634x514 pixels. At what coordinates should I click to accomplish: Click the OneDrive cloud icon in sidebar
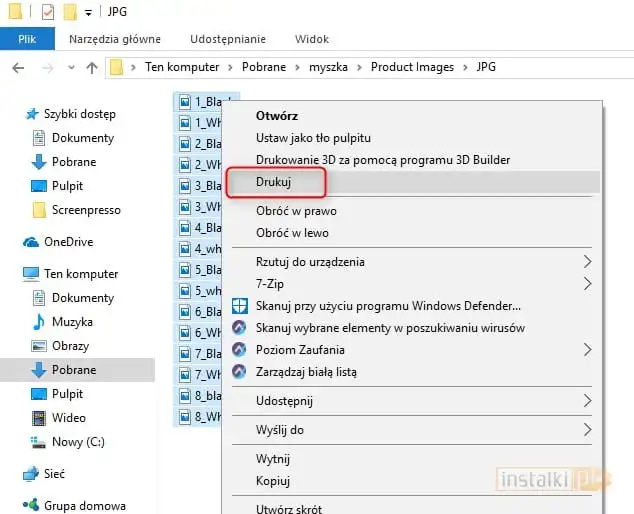(31, 242)
